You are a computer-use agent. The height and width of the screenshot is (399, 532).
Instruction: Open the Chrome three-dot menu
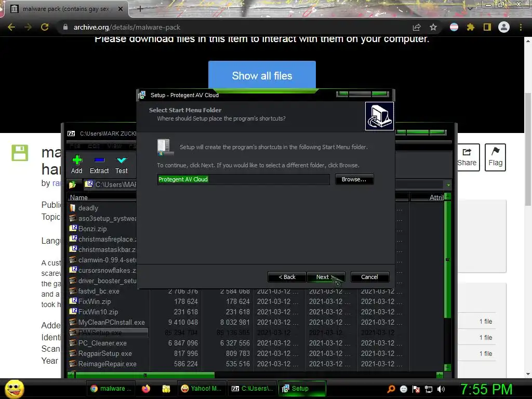[x=521, y=27]
